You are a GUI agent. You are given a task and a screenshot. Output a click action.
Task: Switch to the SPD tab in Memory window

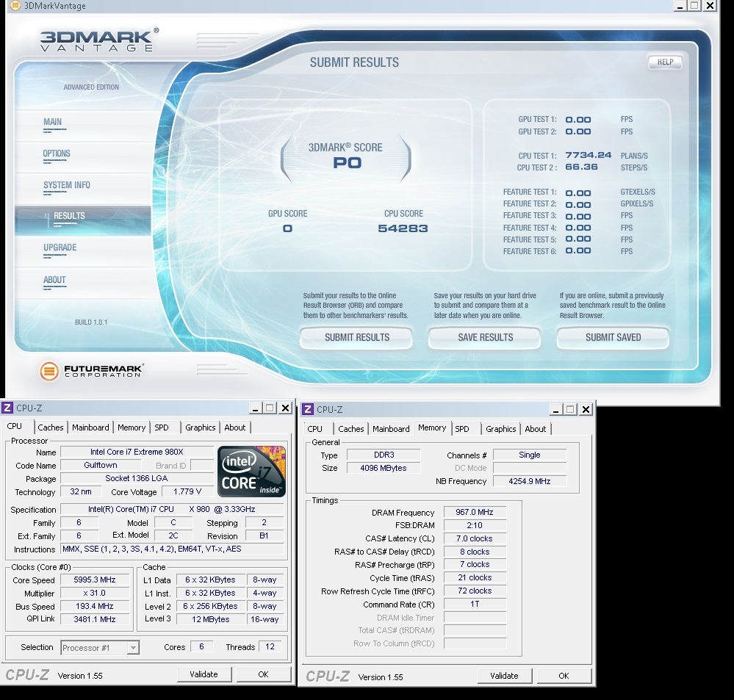coord(462,429)
